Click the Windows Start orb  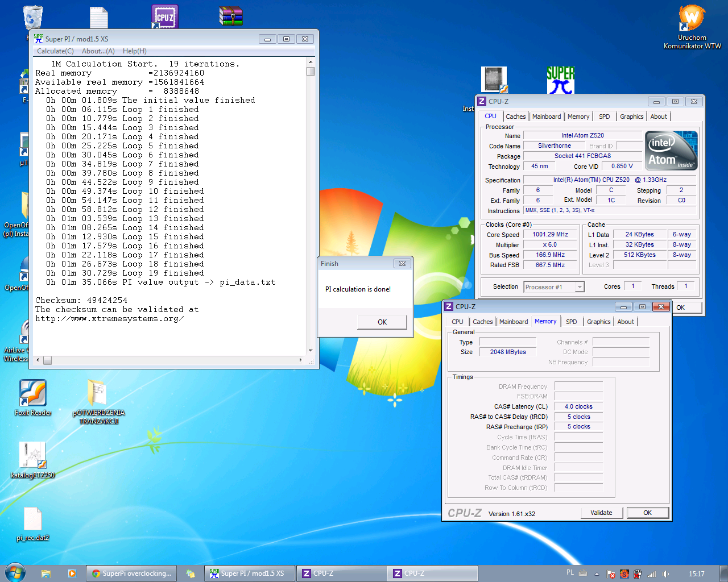point(15,573)
